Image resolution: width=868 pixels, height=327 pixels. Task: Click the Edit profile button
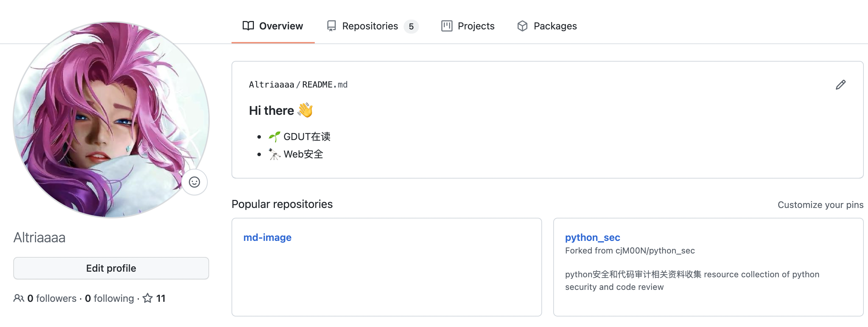pos(111,268)
